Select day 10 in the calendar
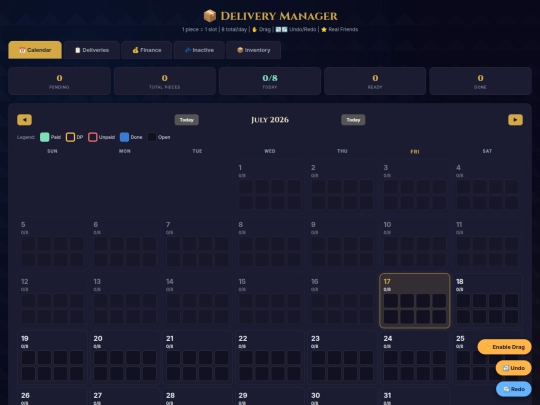The width and height of the screenshot is (540, 405). coord(415,243)
